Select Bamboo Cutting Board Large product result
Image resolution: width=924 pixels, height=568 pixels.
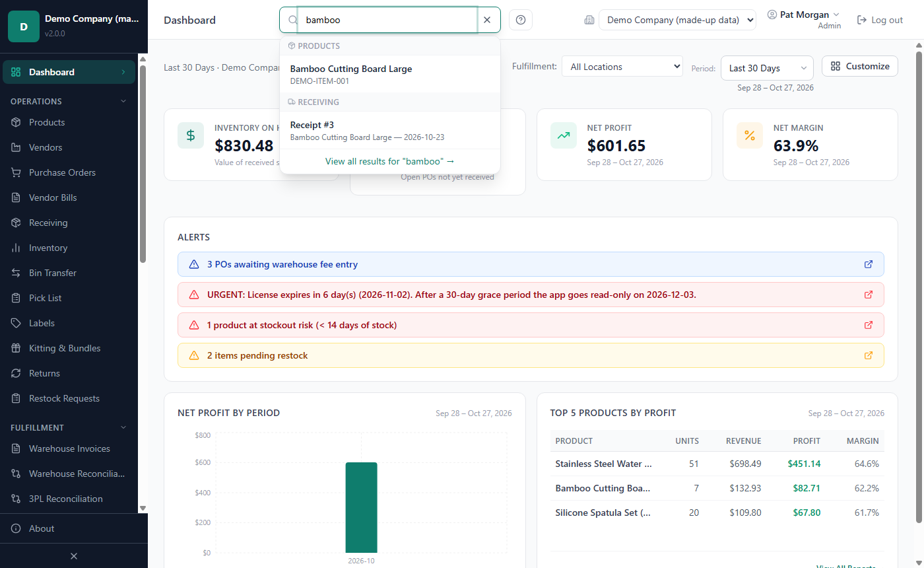(x=390, y=74)
